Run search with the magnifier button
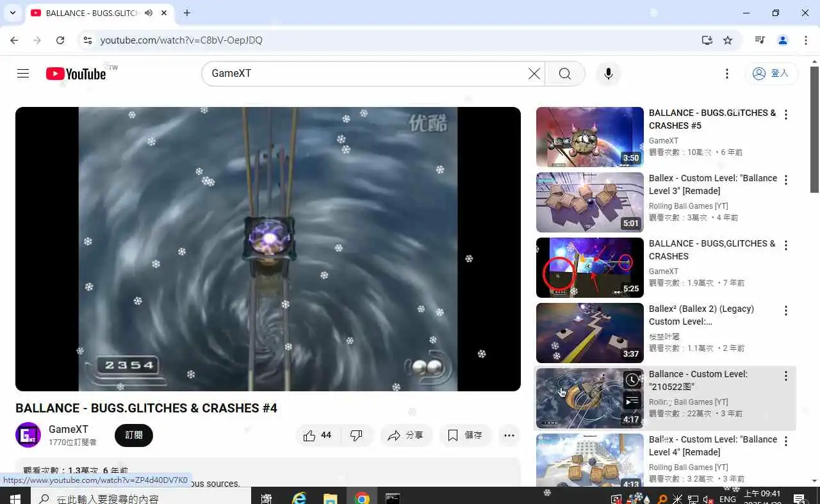The width and height of the screenshot is (820, 504). (564, 74)
